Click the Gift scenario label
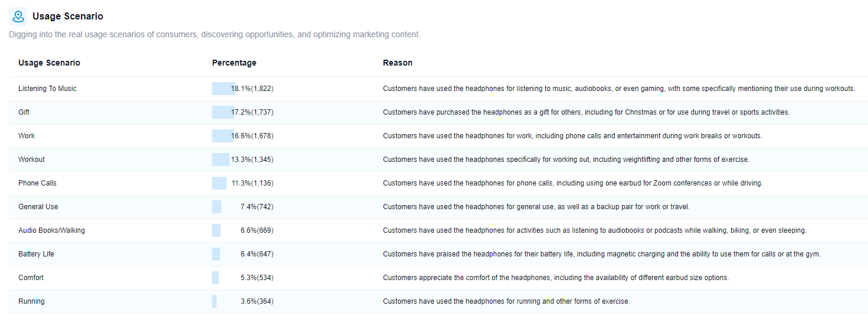 (x=24, y=112)
